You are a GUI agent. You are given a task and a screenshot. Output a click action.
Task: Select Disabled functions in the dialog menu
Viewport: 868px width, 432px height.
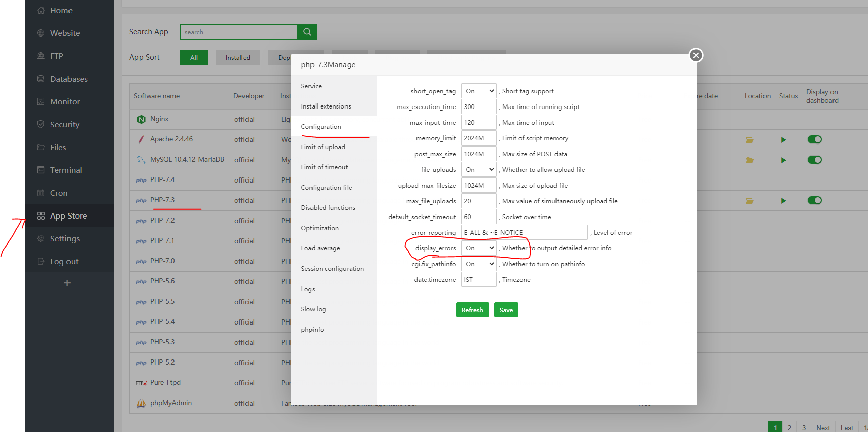tap(328, 208)
